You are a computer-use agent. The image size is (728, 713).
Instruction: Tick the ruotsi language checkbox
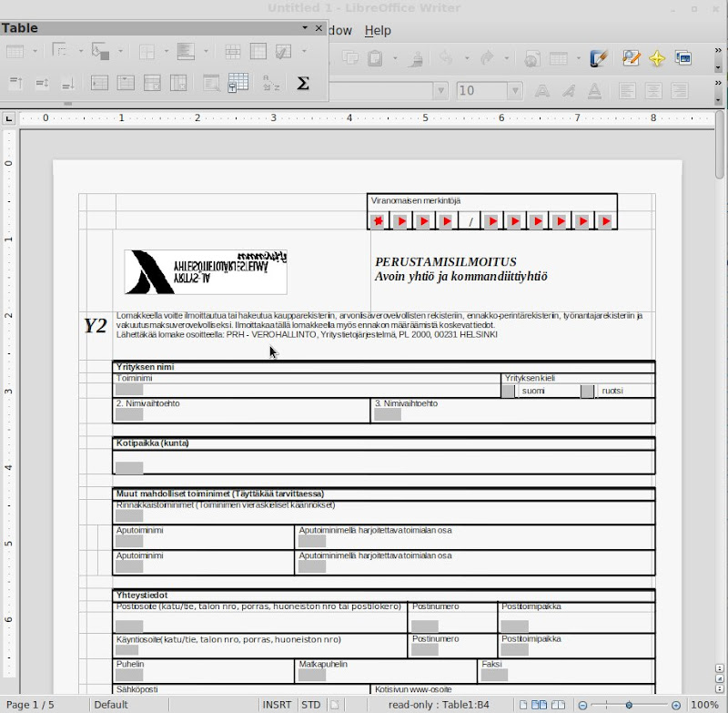(587, 391)
